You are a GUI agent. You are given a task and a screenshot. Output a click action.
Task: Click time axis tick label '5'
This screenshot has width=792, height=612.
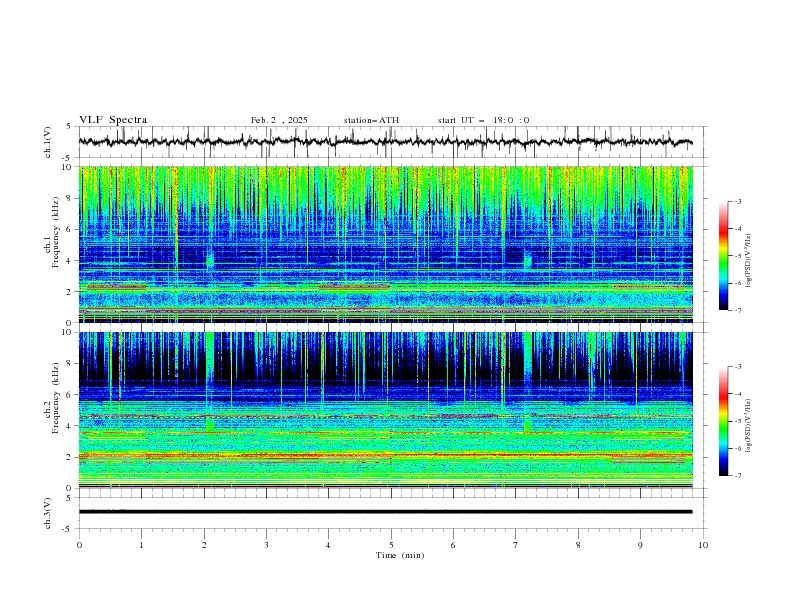tap(391, 545)
